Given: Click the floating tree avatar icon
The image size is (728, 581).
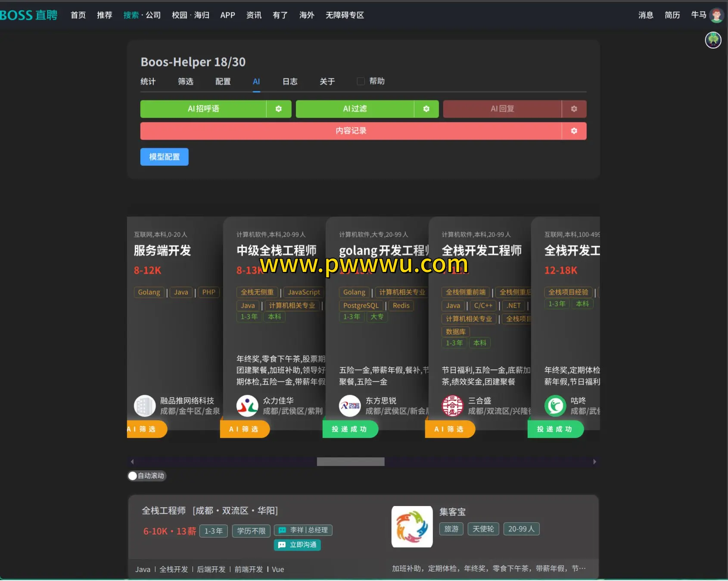Looking at the screenshot, I should tap(713, 40).
